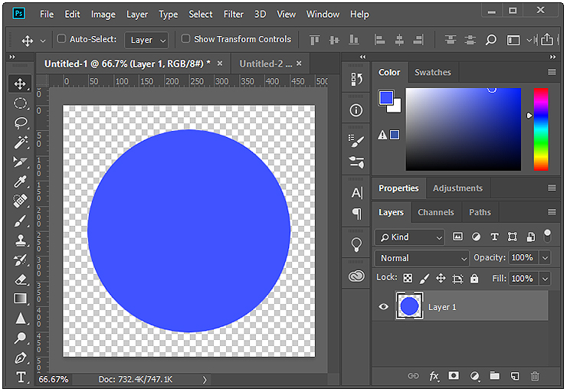Screen dimensions: 567x392
Task: Open the Filter menu
Action: [x=233, y=14]
